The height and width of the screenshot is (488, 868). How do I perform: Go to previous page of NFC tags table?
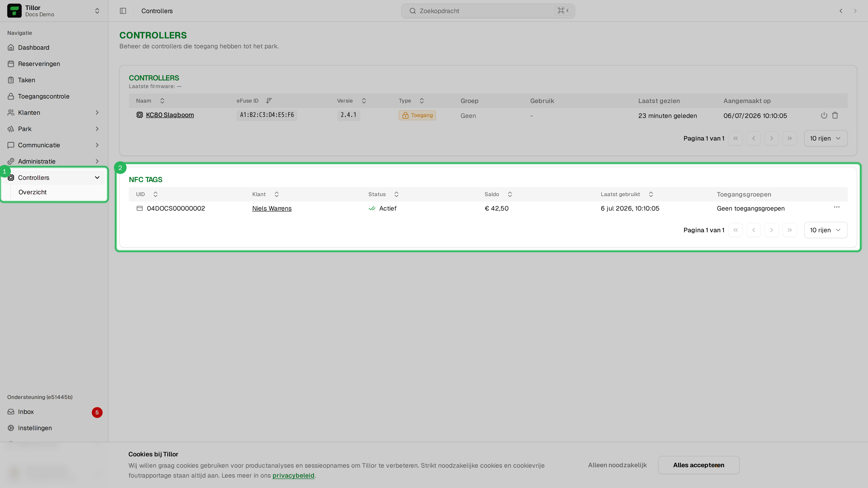tap(753, 230)
